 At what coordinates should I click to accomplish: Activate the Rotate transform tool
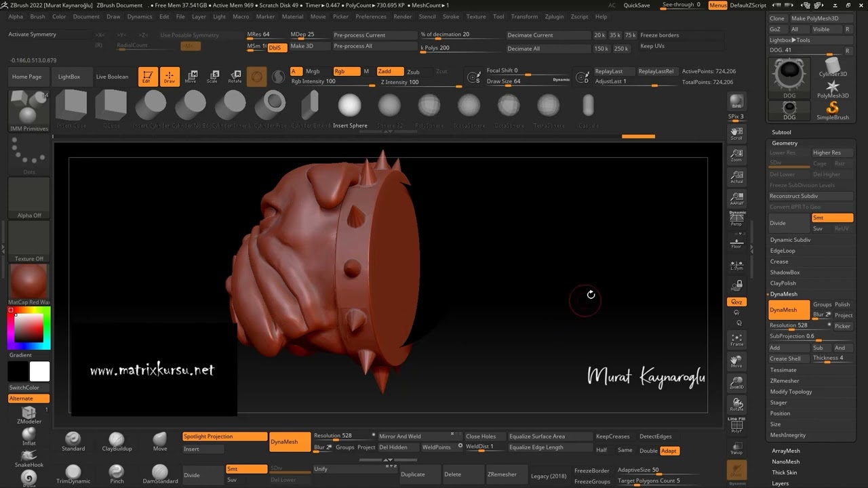coord(235,77)
